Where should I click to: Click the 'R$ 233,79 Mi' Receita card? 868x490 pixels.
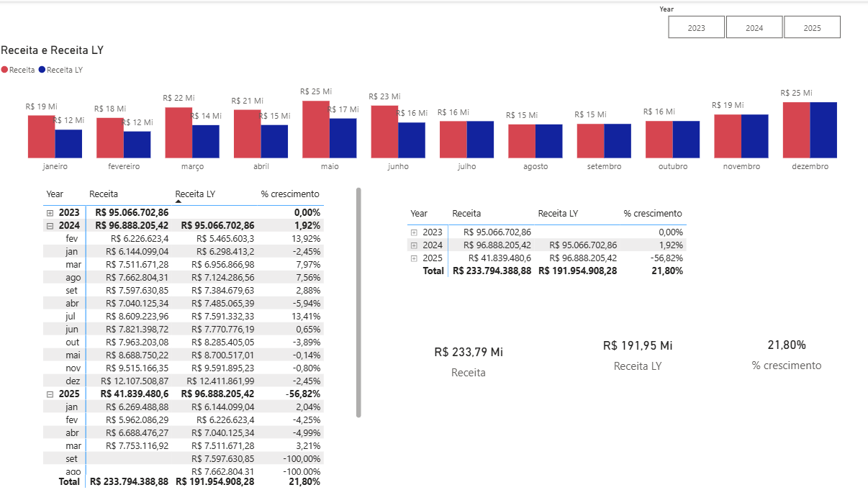(x=469, y=353)
